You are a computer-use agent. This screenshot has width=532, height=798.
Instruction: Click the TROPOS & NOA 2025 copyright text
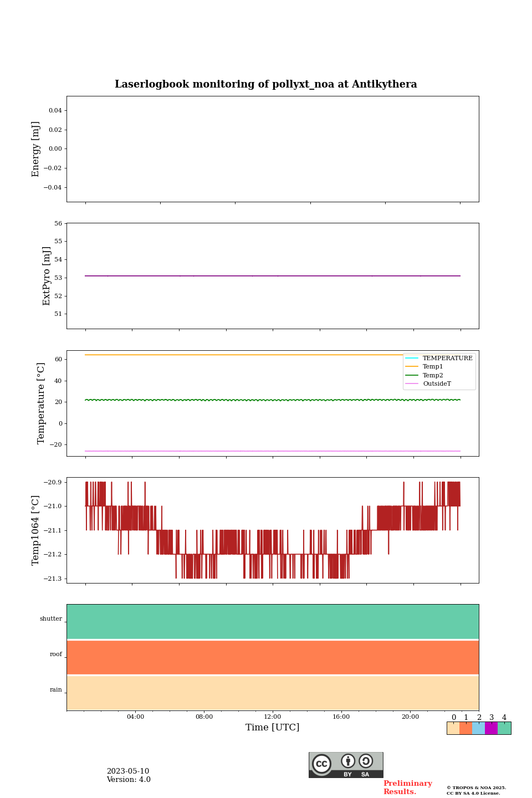pos(476,787)
